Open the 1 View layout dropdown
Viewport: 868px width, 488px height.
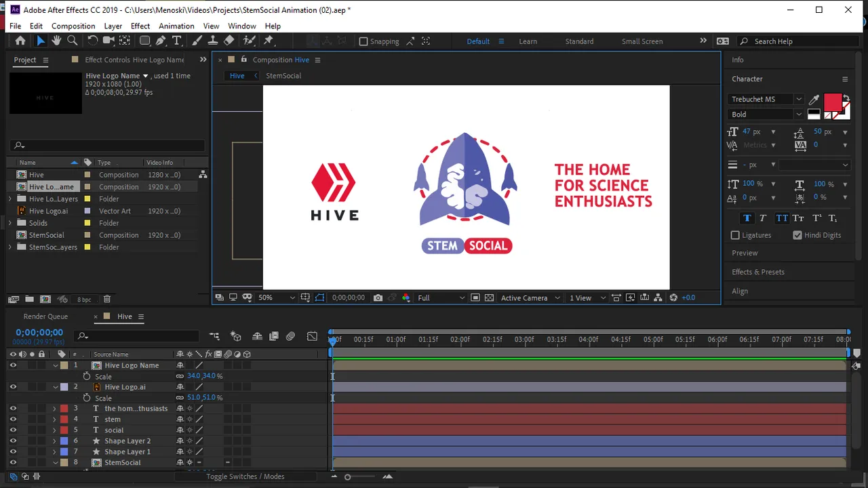tap(587, 298)
